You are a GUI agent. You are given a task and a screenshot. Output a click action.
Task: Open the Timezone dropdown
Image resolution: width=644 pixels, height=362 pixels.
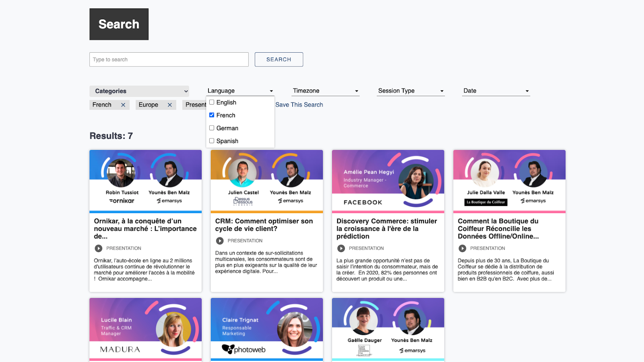(326, 91)
